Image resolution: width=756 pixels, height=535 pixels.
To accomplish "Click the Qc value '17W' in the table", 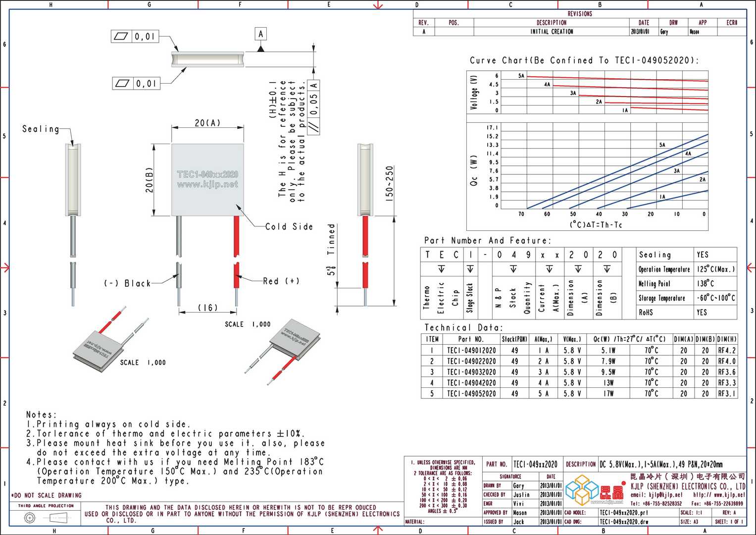I will (608, 393).
